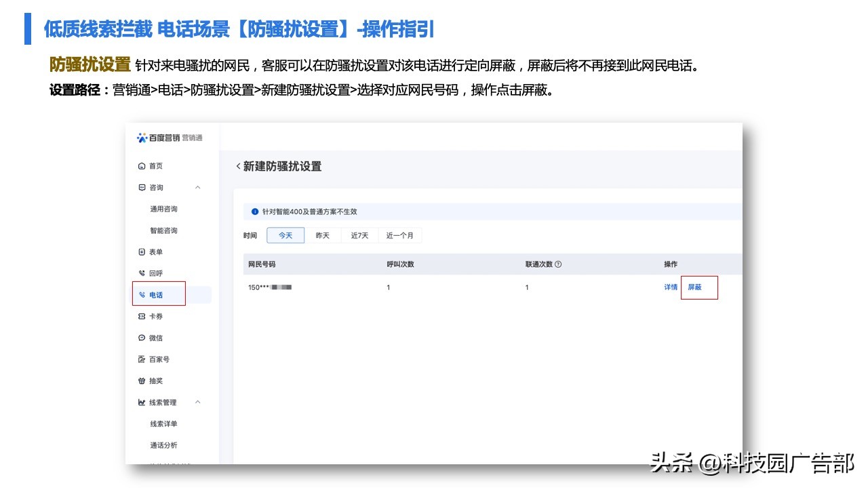Viewport: 868px width, 488px height.
Task: Select the 表单 forms section in the sidebar
Action: tap(155, 251)
